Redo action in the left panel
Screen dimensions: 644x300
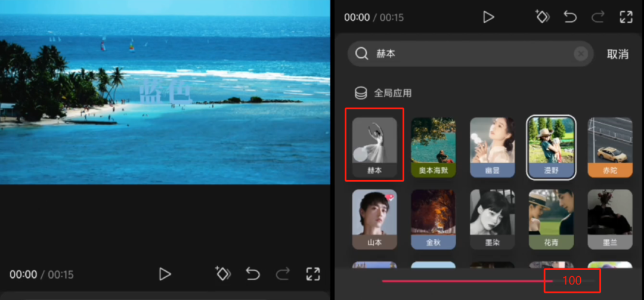click(x=283, y=274)
